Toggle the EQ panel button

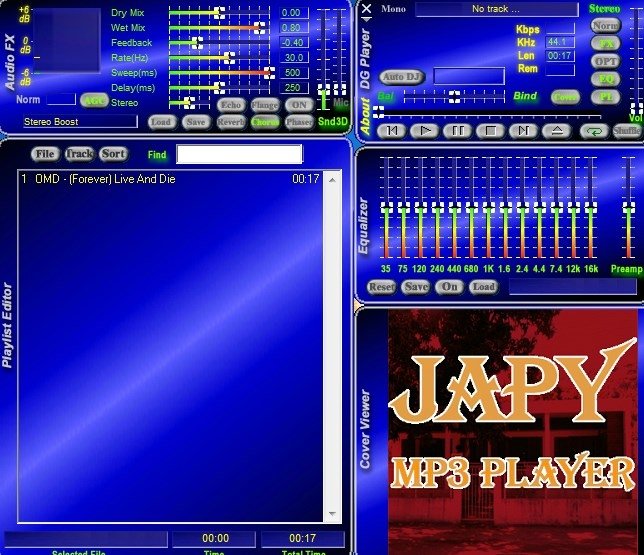coord(606,79)
